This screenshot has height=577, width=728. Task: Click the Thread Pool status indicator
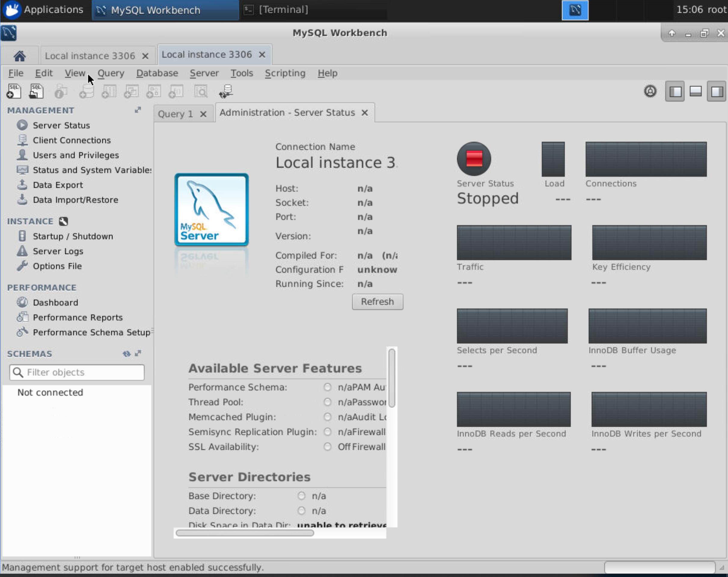327,402
